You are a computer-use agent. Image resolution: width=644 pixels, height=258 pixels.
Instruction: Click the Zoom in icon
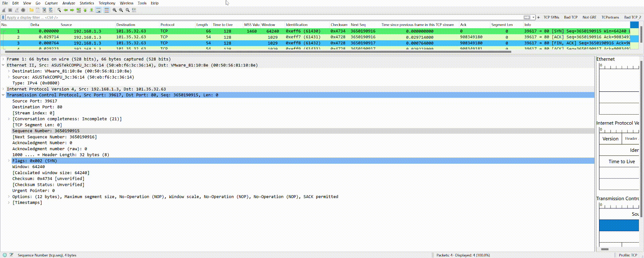(115, 10)
